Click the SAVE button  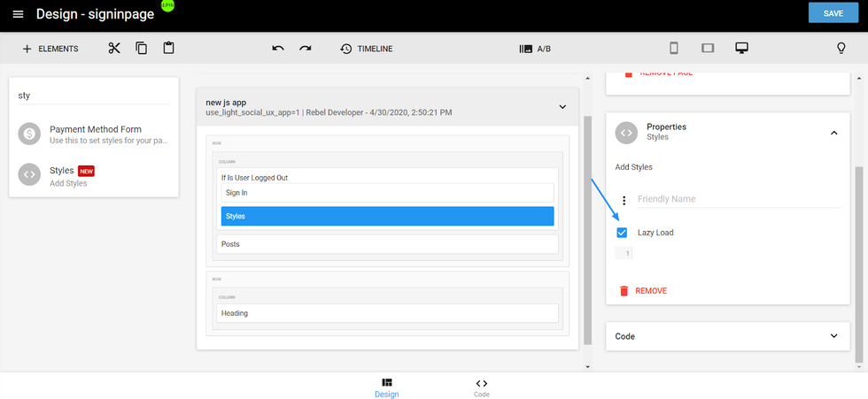tap(833, 13)
